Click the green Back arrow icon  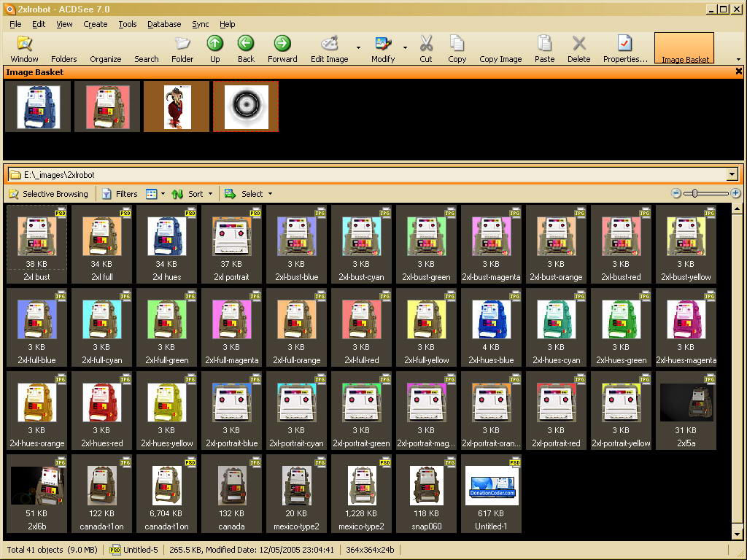[246, 44]
